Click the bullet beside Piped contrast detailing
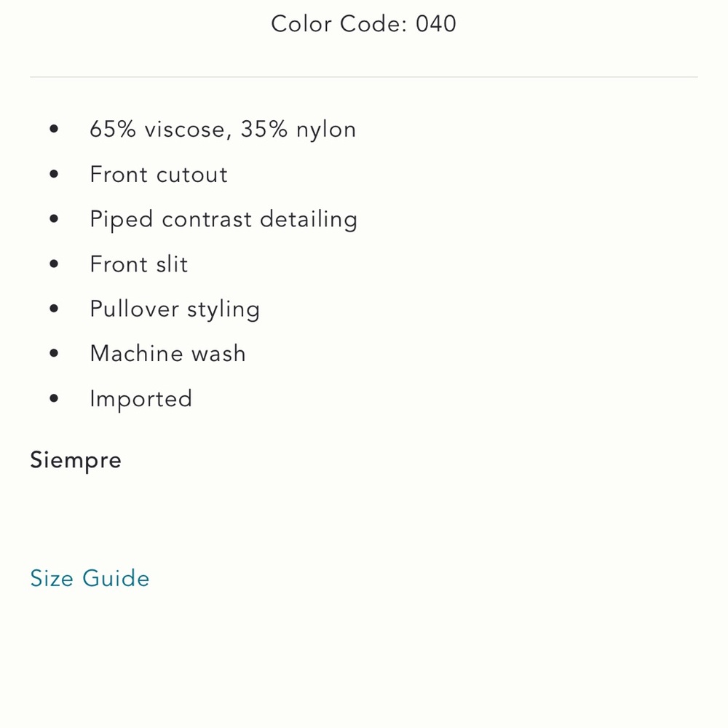This screenshot has width=728, height=728. click(x=54, y=218)
